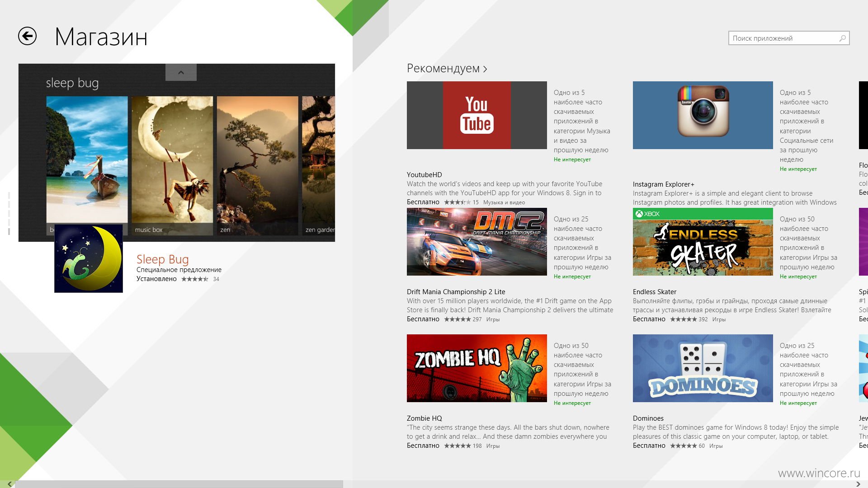Click Не интересует for Zombie HQ

[x=572, y=403]
